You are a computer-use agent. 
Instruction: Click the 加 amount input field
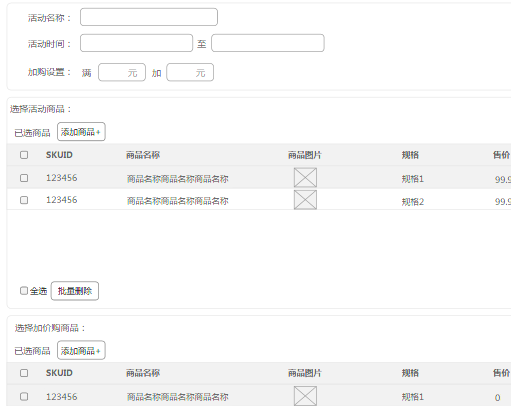[x=190, y=72]
